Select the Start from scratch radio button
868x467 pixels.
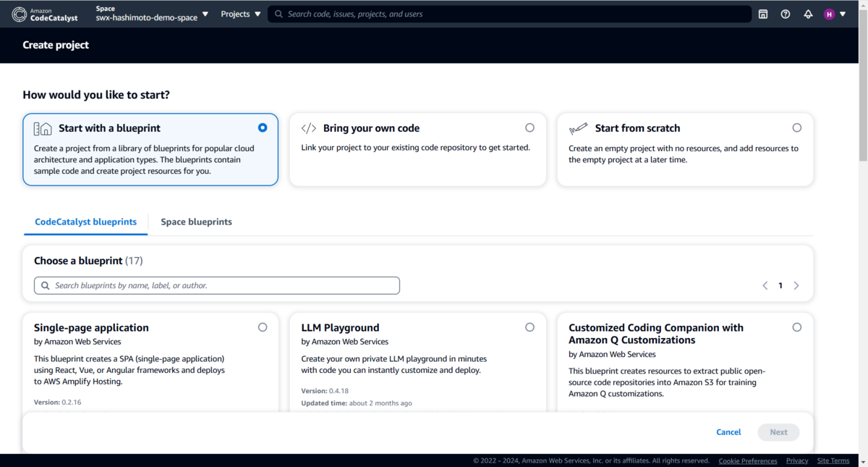click(x=797, y=127)
